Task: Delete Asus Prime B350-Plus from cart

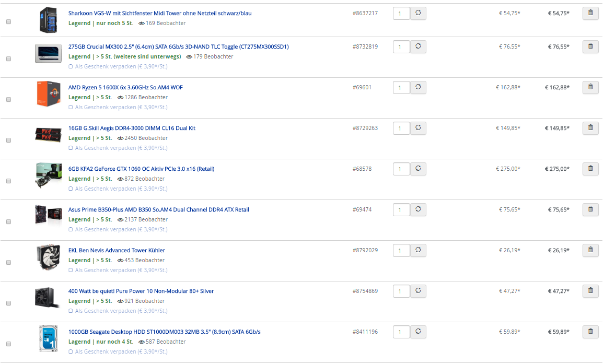Action: (x=590, y=209)
